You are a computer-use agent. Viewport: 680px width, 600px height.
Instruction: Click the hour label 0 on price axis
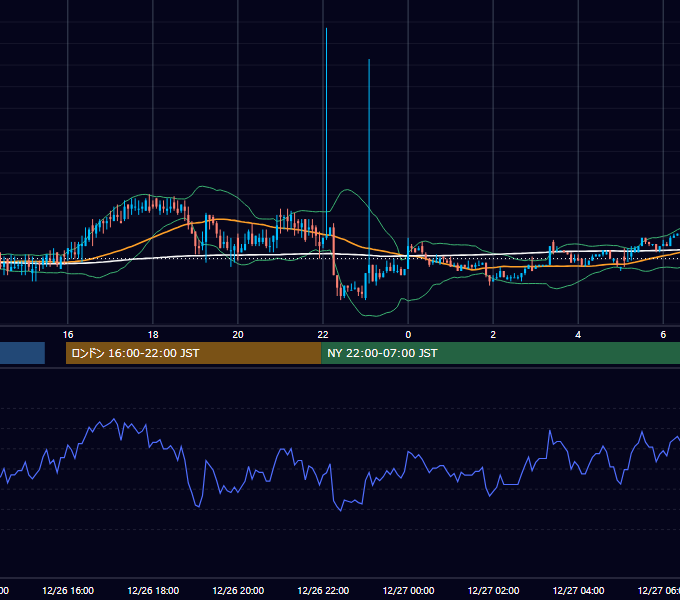click(x=408, y=335)
